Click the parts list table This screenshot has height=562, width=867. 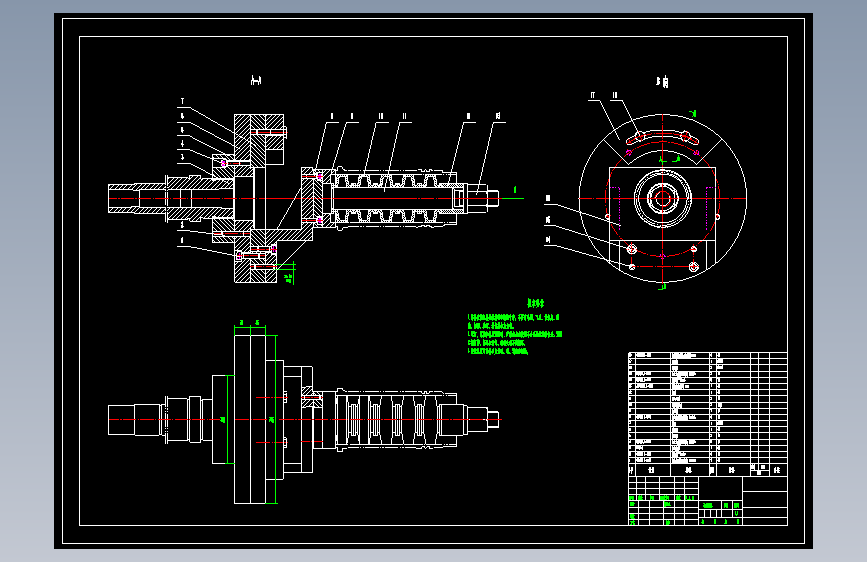click(708, 414)
